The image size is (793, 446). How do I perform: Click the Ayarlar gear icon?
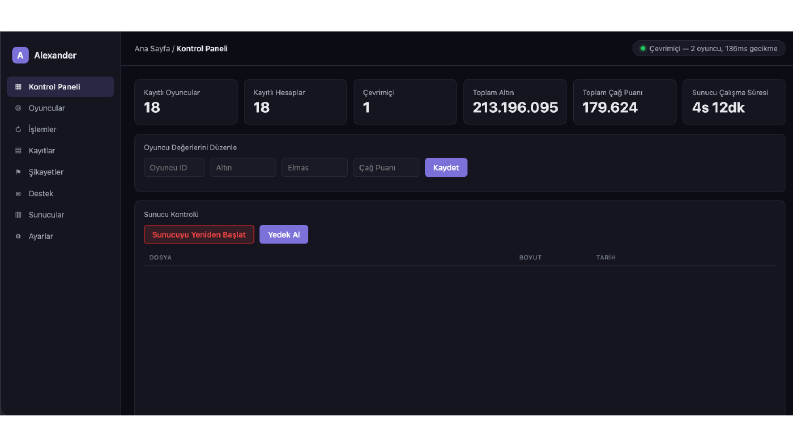click(x=18, y=236)
